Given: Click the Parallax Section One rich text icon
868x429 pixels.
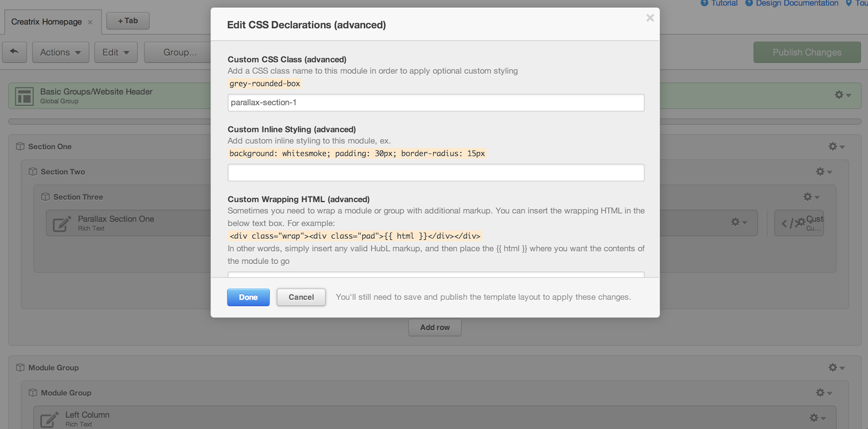Looking at the screenshot, I should (62, 223).
